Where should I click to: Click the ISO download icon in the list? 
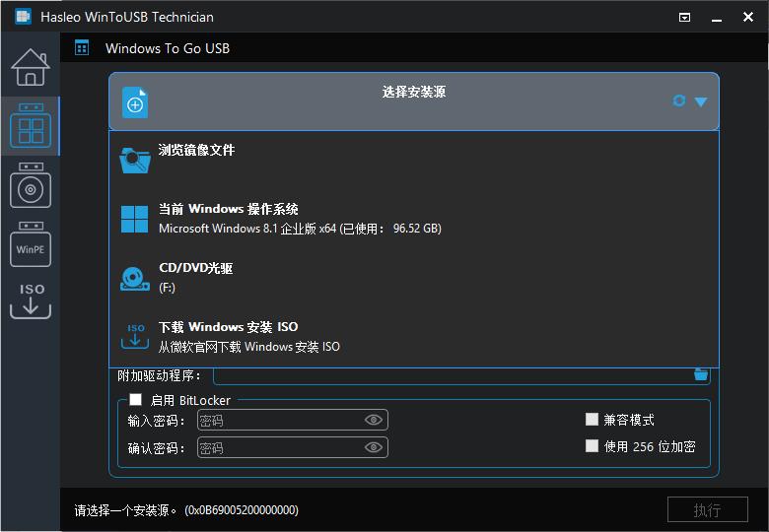[135, 336]
